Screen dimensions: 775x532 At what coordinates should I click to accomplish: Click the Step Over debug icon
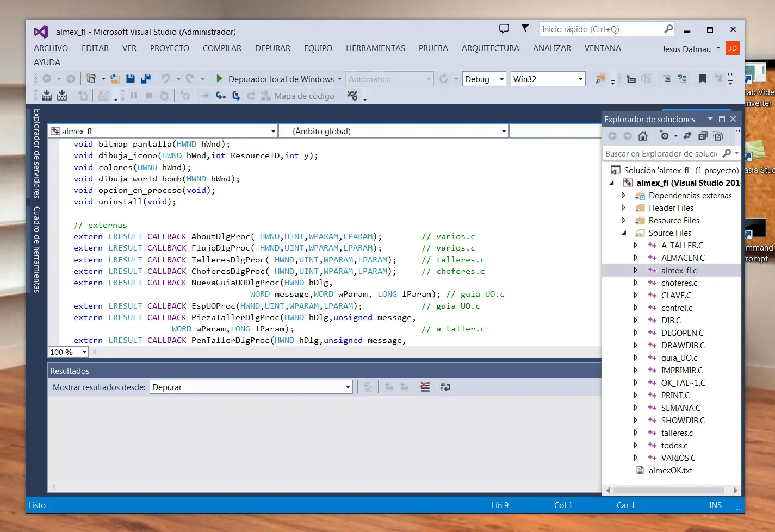point(236,96)
